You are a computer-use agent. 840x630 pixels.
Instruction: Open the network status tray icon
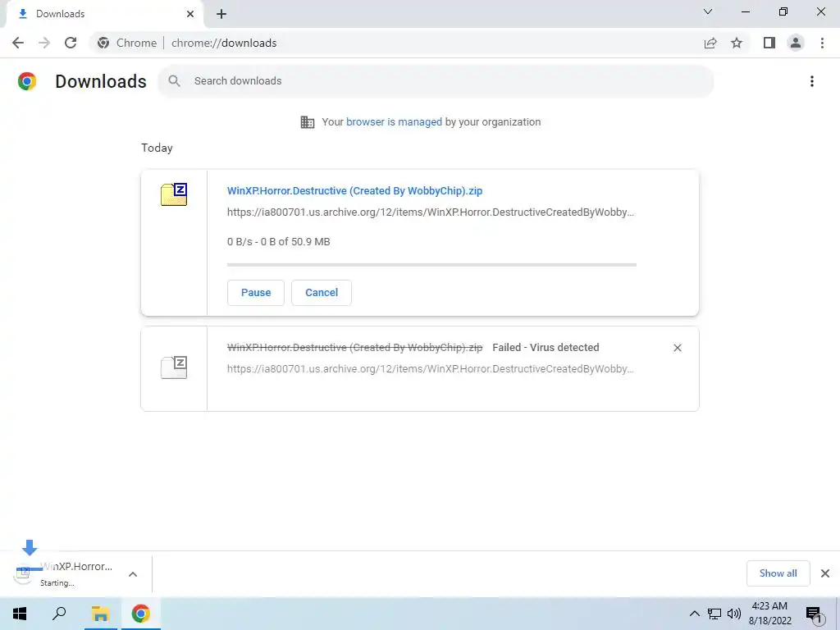point(714,614)
